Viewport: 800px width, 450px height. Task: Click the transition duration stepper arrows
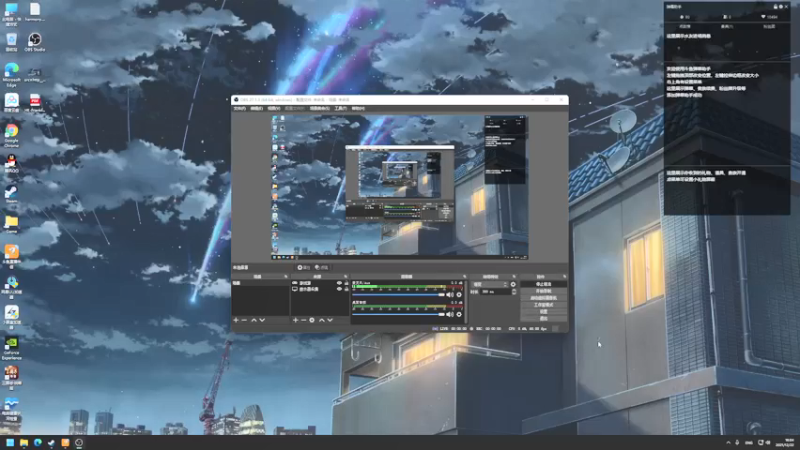click(514, 292)
